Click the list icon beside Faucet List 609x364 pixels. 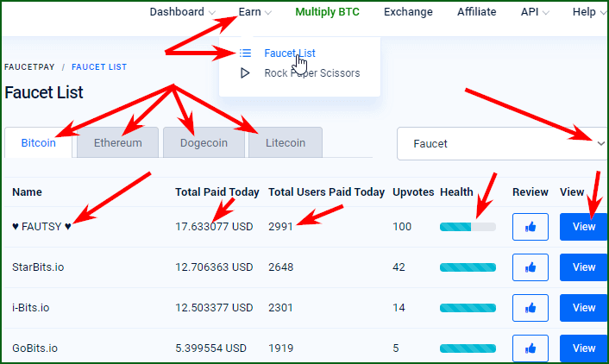[x=246, y=53]
